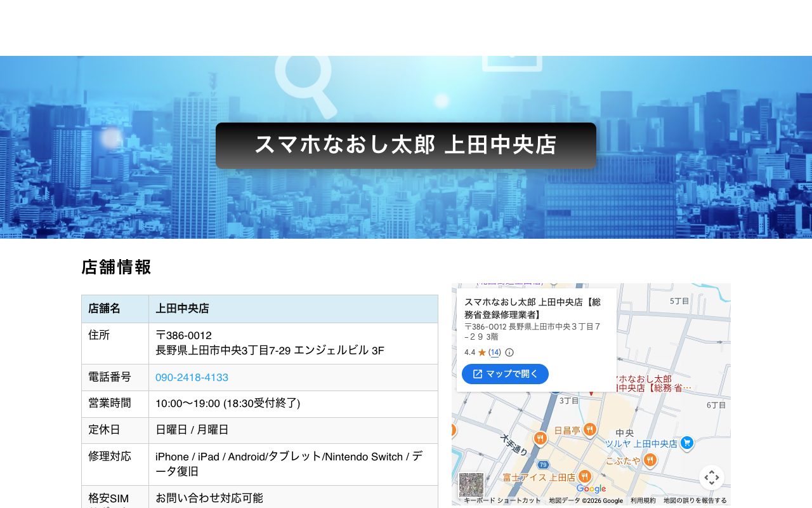812x508 pixels.
Task: Click the お問い合わせ対応可能 cell
Action: [x=293, y=497]
